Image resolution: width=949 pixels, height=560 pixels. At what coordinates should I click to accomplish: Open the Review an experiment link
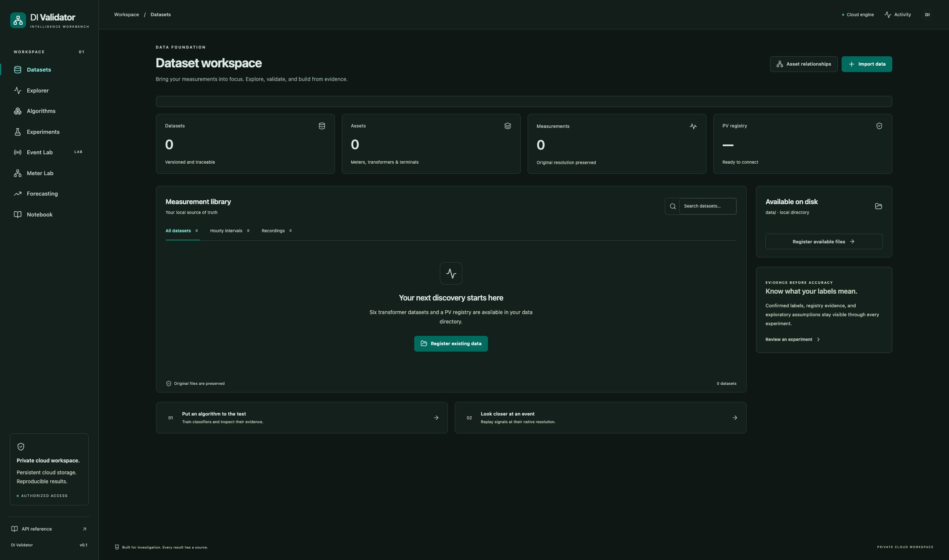point(793,340)
